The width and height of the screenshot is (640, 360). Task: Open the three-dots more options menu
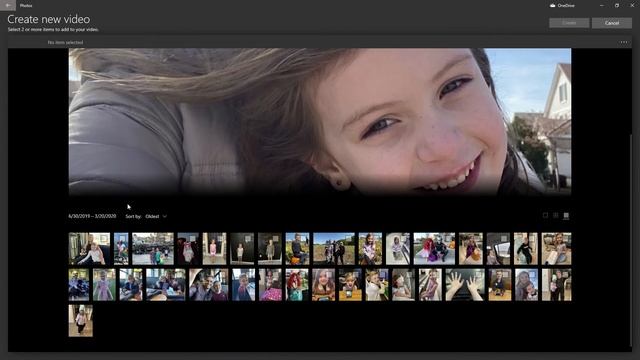(x=624, y=42)
